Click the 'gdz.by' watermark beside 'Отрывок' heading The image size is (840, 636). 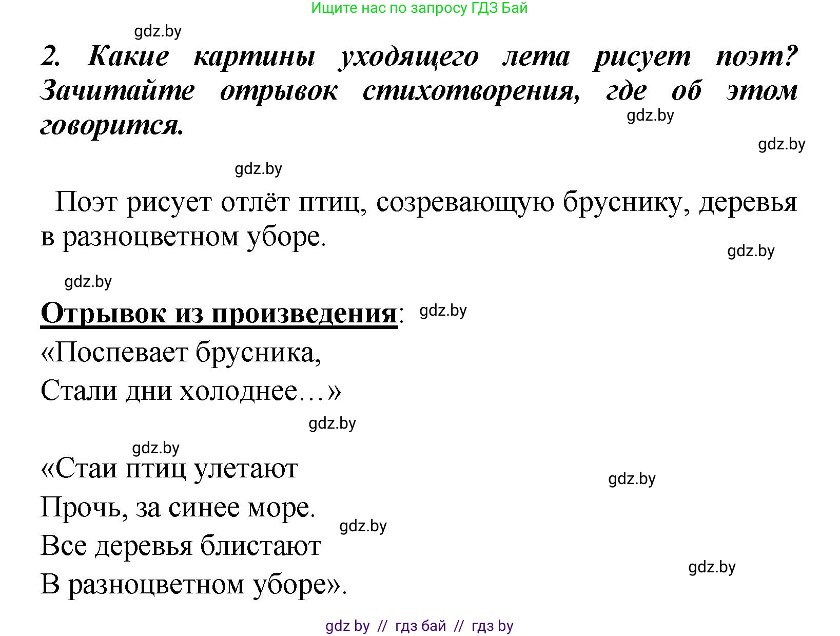pos(443,311)
